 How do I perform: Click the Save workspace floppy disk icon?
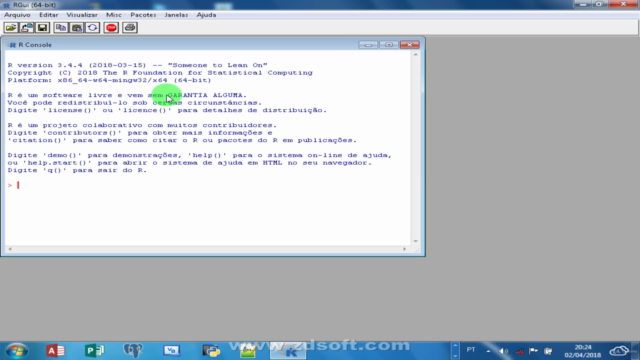pos(42,28)
